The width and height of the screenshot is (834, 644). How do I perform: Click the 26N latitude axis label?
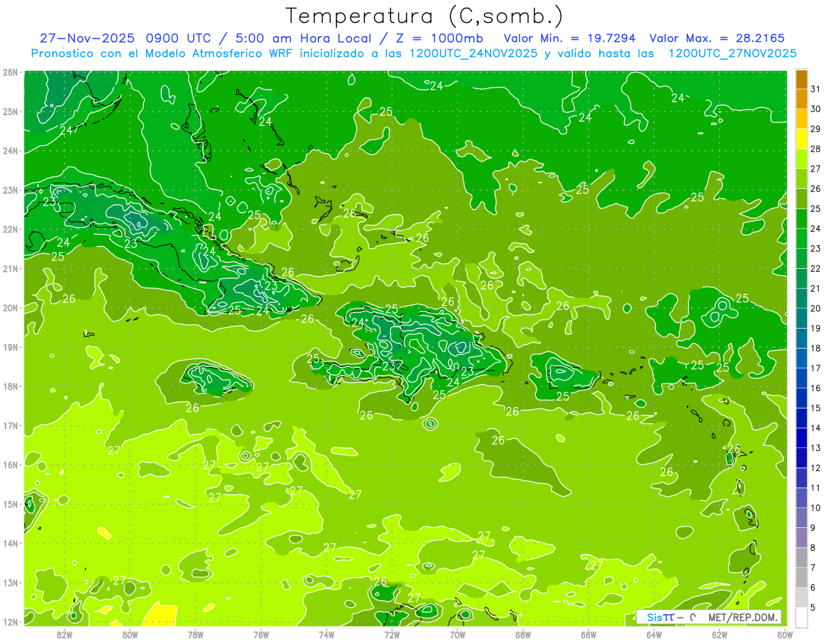coord(10,72)
